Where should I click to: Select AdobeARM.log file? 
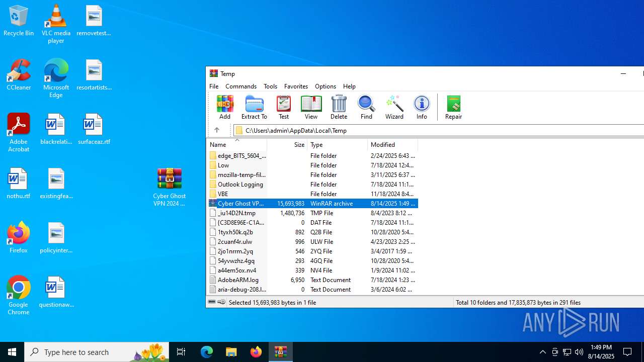pos(313,280)
